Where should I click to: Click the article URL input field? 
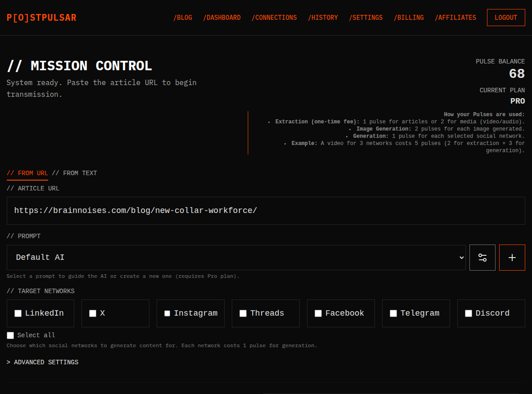266,210
